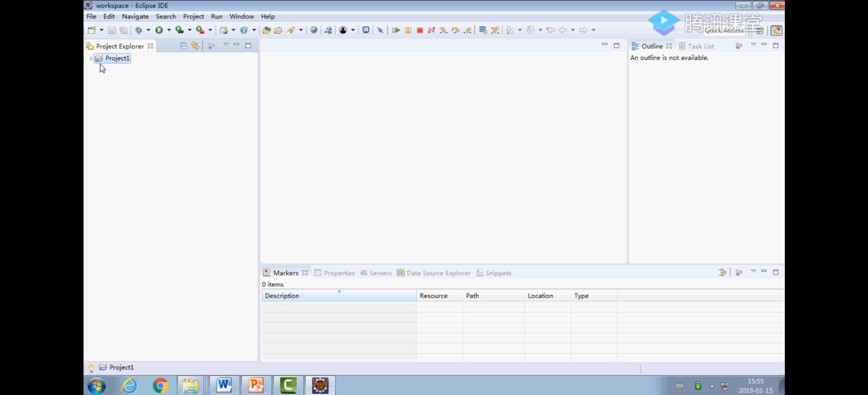Sort by the Description column header
The height and width of the screenshot is (395, 868).
tap(339, 296)
